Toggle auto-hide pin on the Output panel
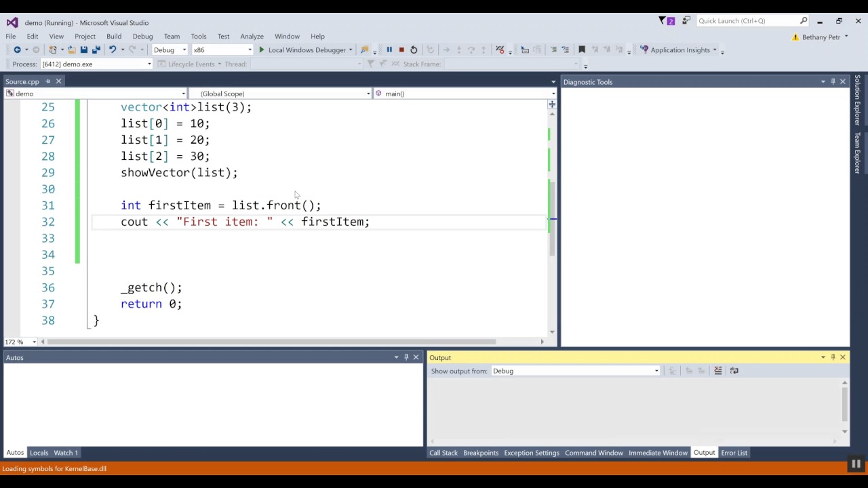The image size is (868, 488). 832,357
